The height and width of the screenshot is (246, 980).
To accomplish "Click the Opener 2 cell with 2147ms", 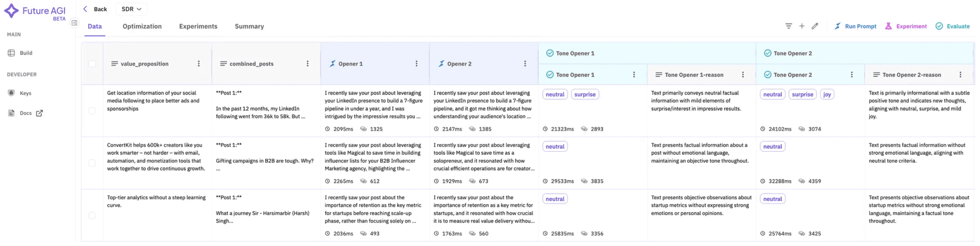I will click(x=484, y=111).
